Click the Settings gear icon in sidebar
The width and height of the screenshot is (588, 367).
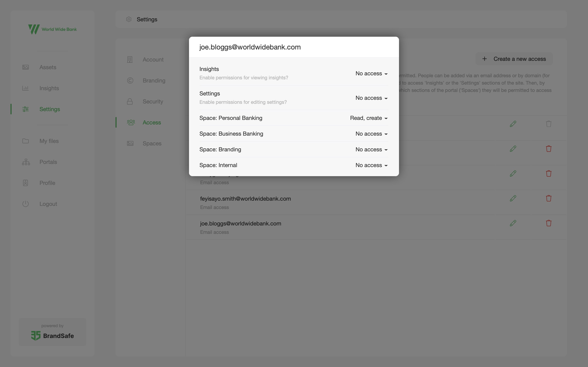coord(25,109)
